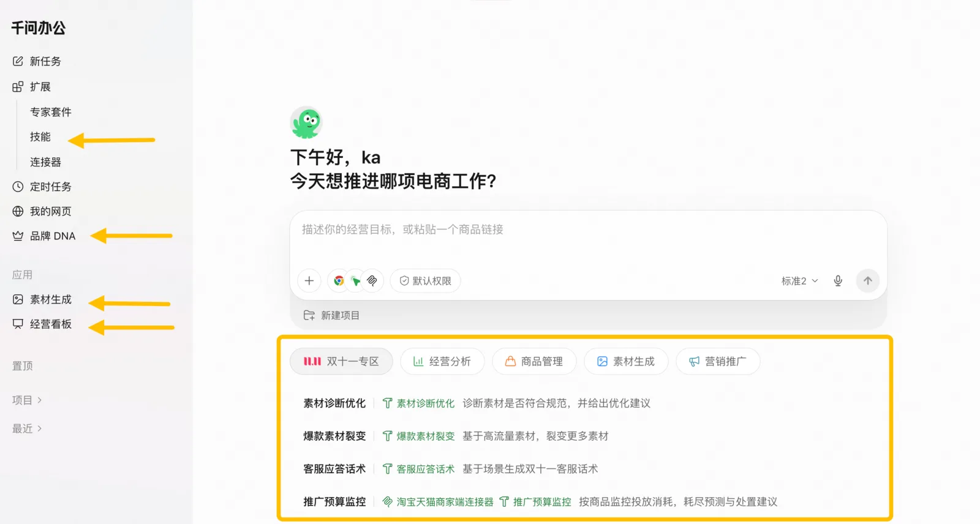This screenshot has height=524, width=980.
Task: Open 技能 under 扩展
Action: coord(40,137)
